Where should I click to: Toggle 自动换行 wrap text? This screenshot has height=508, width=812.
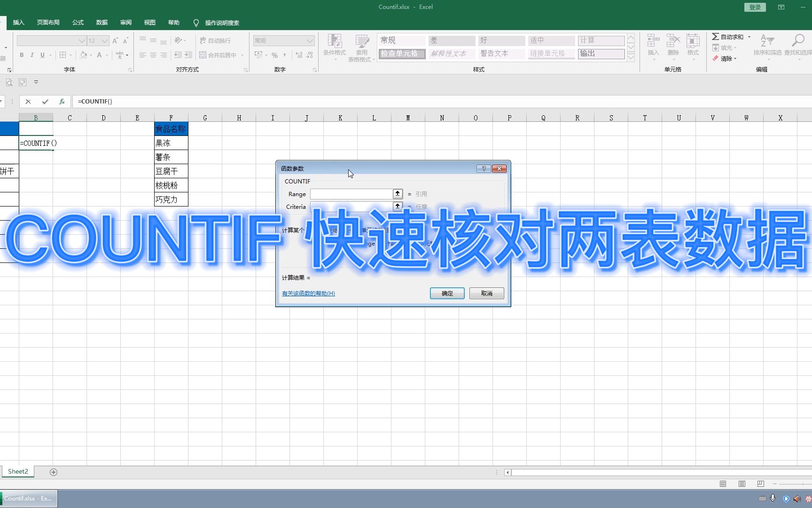(215, 41)
